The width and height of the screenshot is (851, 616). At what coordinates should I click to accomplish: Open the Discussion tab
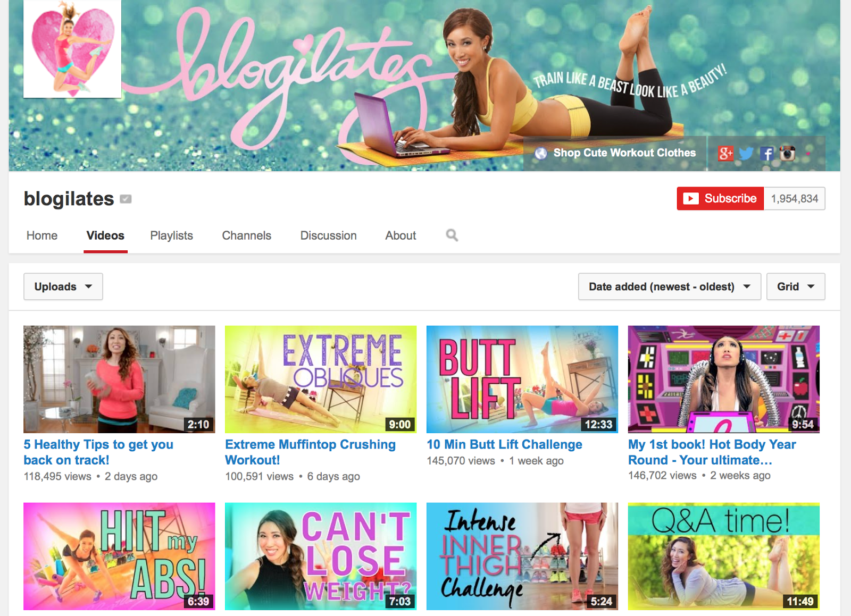(329, 235)
